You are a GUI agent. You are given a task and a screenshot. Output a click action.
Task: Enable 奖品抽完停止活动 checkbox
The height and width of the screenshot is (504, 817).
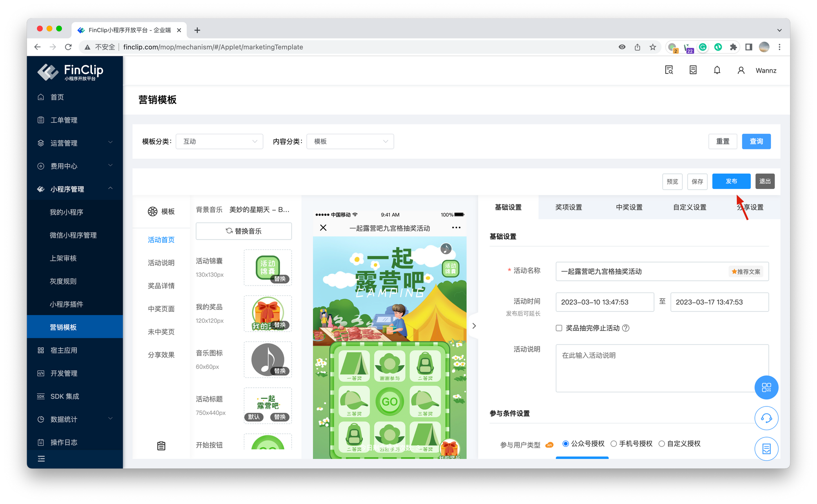point(559,328)
